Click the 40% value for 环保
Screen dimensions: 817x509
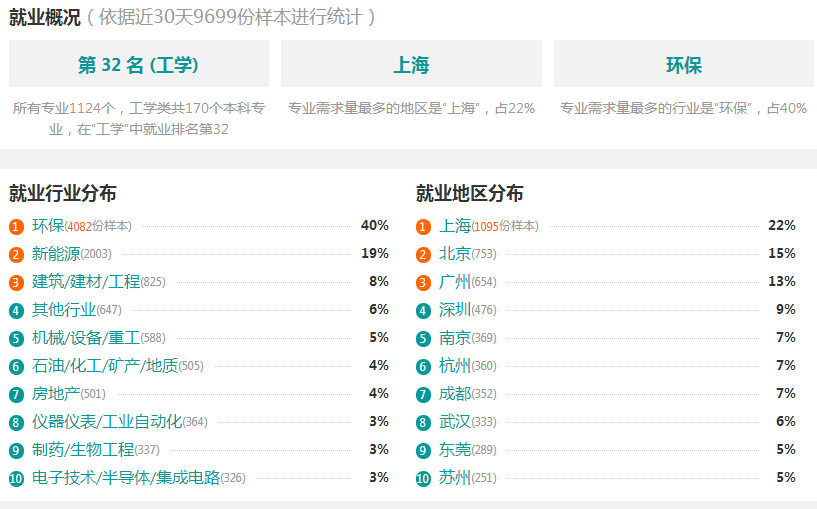[x=375, y=226]
